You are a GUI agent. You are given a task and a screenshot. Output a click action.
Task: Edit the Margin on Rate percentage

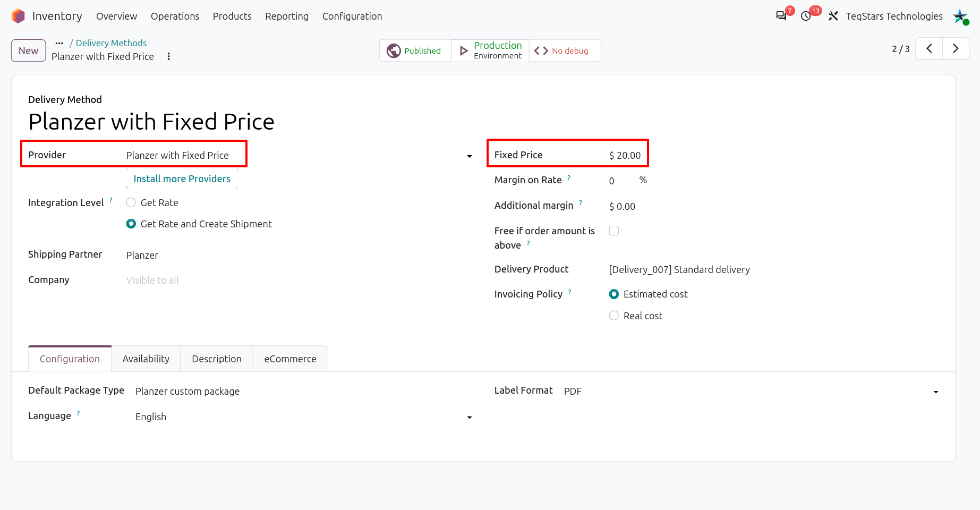pos(621,181)
